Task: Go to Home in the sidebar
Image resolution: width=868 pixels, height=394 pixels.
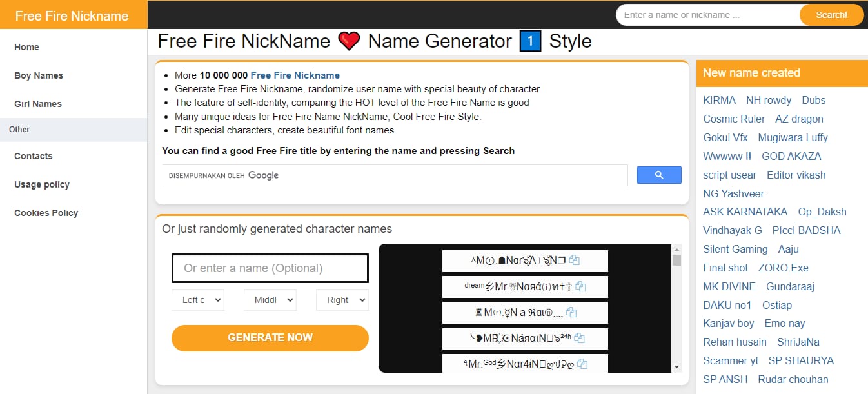Action: [x=26, y=47]
